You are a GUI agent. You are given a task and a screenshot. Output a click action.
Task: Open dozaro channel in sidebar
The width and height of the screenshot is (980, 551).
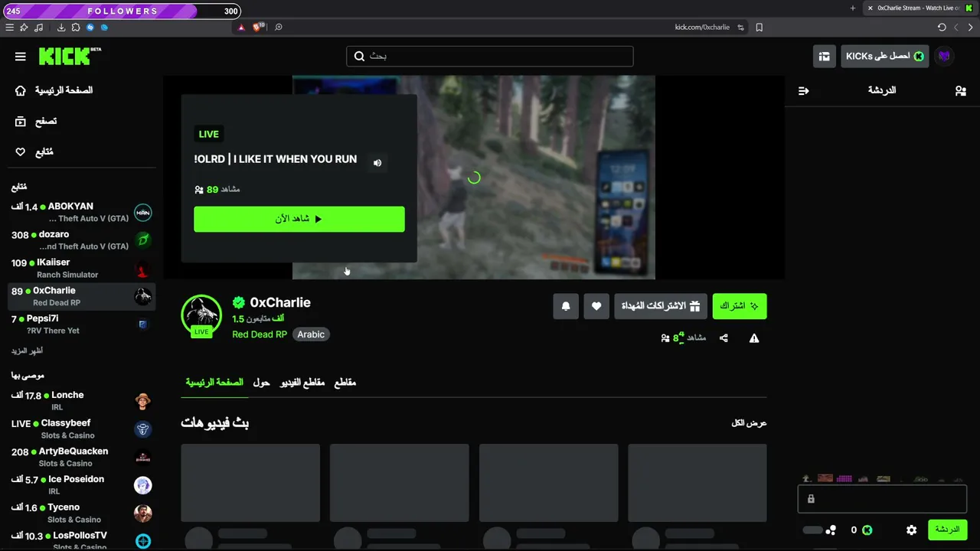pos(81,240)
